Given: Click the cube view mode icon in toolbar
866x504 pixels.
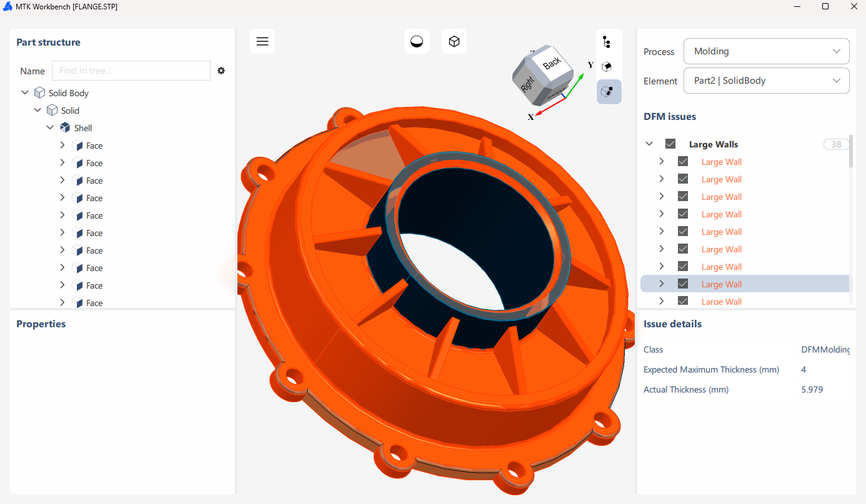Looking at the screenshot, I should pos(454,41).
